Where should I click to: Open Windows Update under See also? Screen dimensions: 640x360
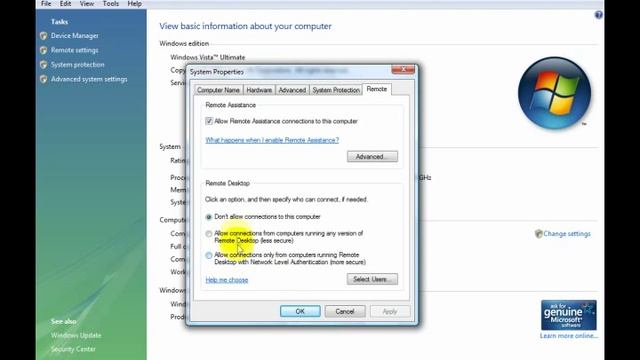[x=76, y=336]
